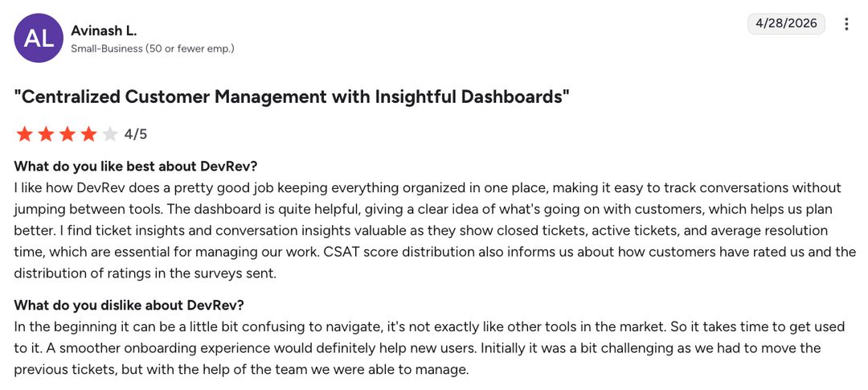Click heading What do you like best
Screen dimensions: 868x390
[136, 166]
